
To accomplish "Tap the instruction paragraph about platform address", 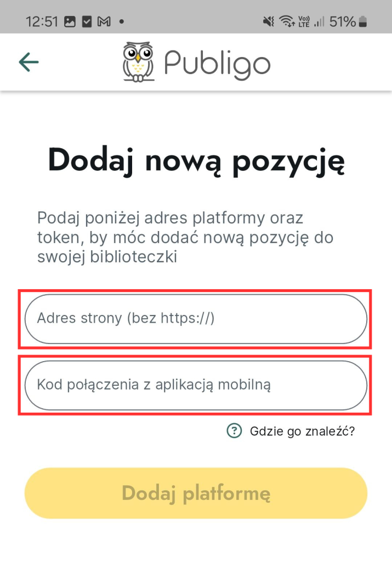I will [x=185, y=237].
